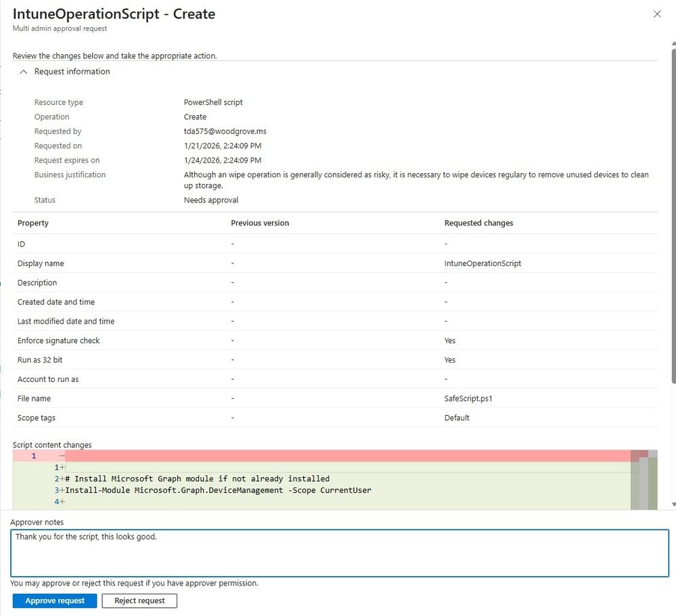Click the Requested on date 1/21/2026, 2:24:09 PM
Image resolution: width=676 pixels, height=616 pixels.
click(x=223, y=146)
